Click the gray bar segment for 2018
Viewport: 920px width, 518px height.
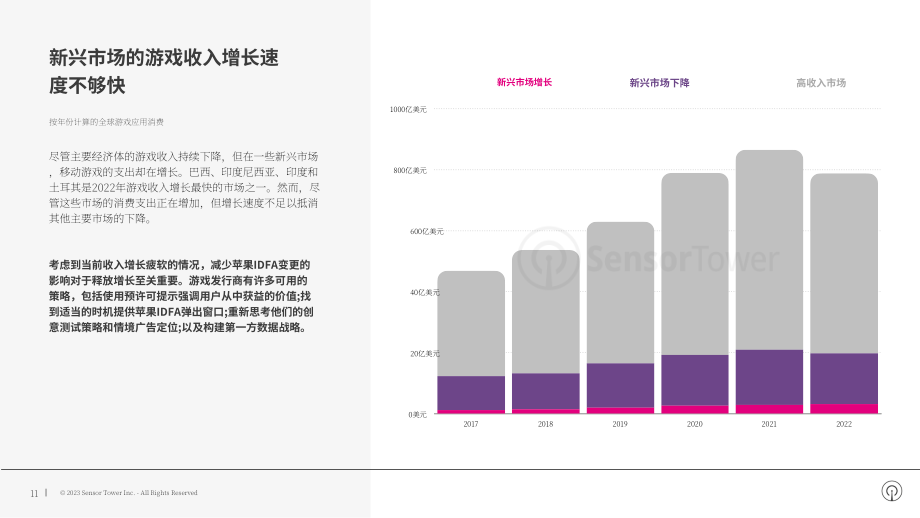coord(546,312)
